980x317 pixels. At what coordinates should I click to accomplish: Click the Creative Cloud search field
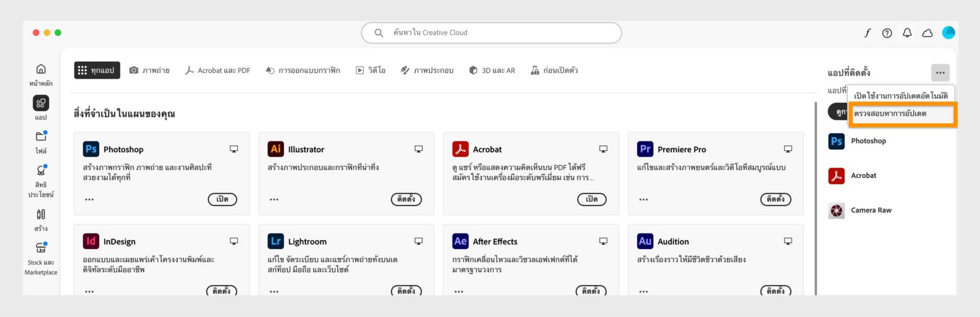[491, 33]
